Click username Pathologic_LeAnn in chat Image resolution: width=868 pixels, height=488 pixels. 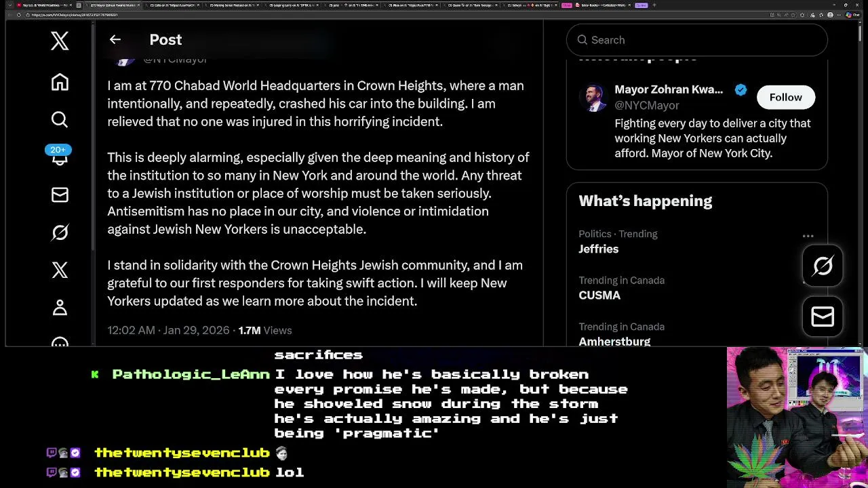pos(191,374)
